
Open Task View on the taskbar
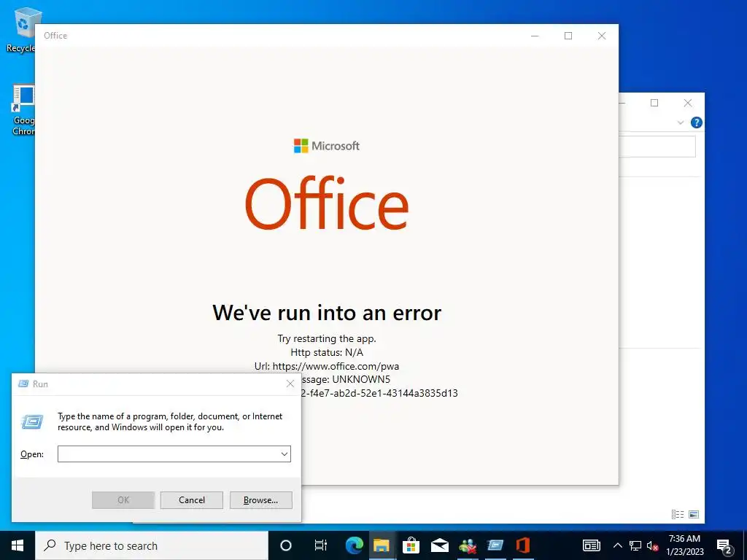coord(321,545)
